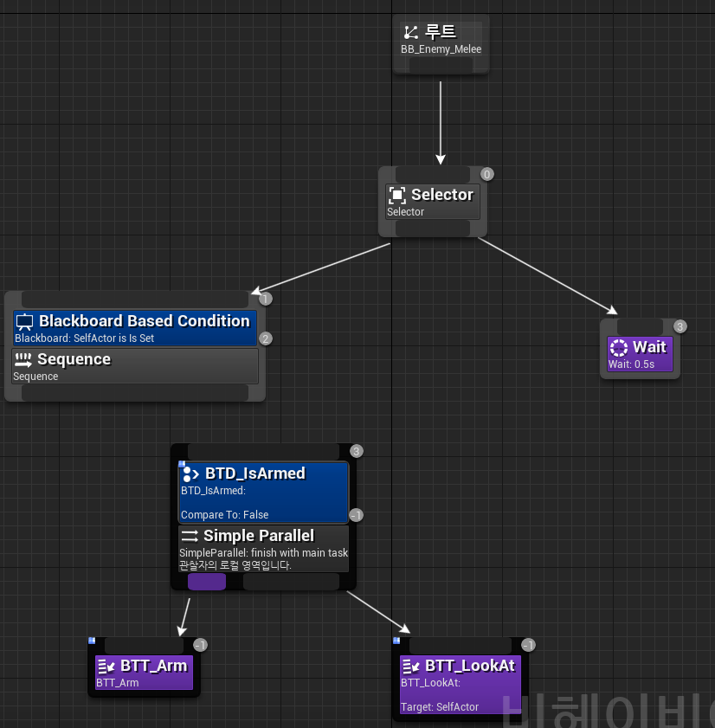The image size is (715, 728).
Task: Click the -1 badge on BTT_LookAt node
Action: click(x=528, y=646)
